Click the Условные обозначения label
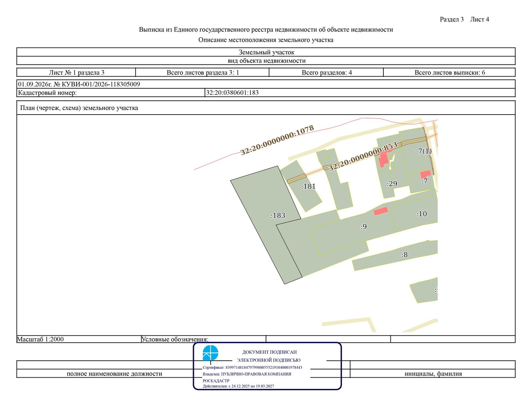The image size is (532, 411). tap(175, 339)
